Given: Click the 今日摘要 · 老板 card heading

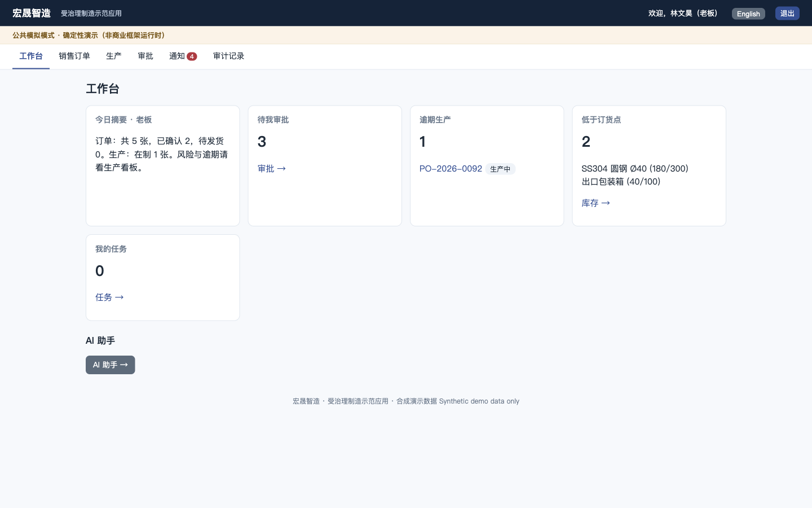Looking at the screenshot, I should click(123, 120).
